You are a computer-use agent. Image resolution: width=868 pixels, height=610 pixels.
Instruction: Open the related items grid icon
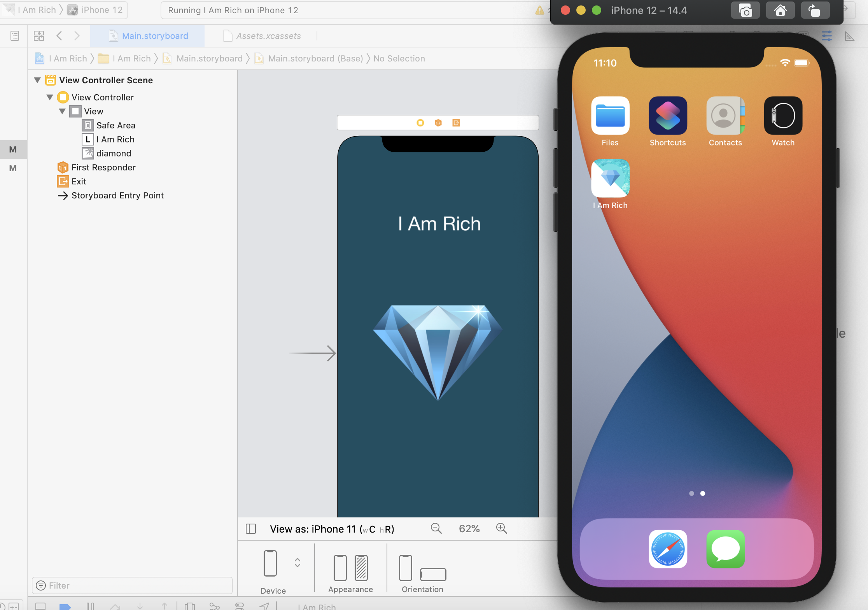point(38,36)
